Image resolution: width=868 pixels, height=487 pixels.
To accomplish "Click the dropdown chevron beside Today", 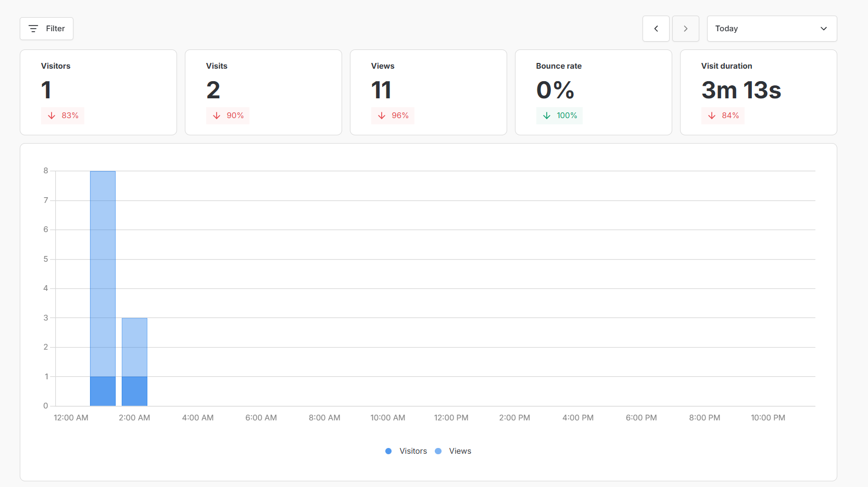I will tap(823, 29).
